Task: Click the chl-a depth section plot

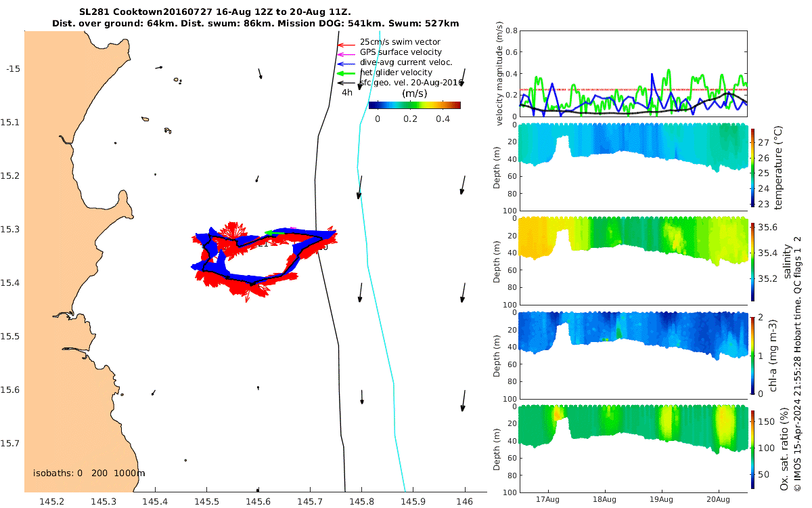Action: click(633, 355)
